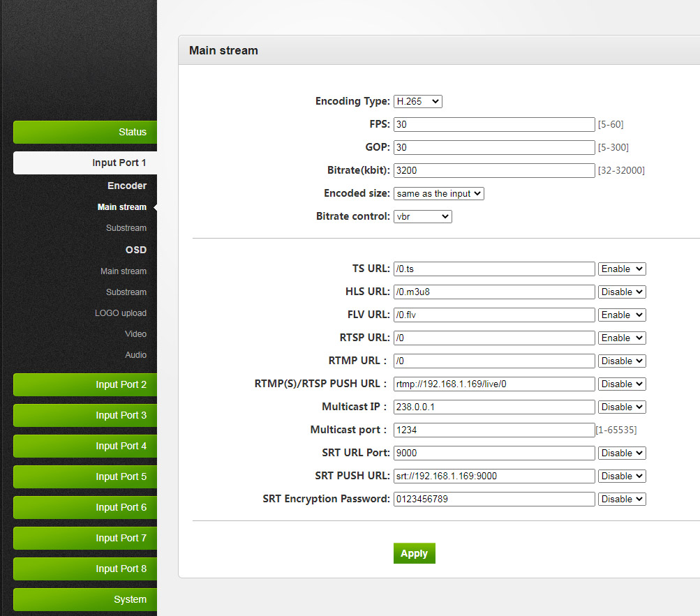This screenshot has height=616, width=700.
Task: Go to LOGO upload page
Action: 121,313
